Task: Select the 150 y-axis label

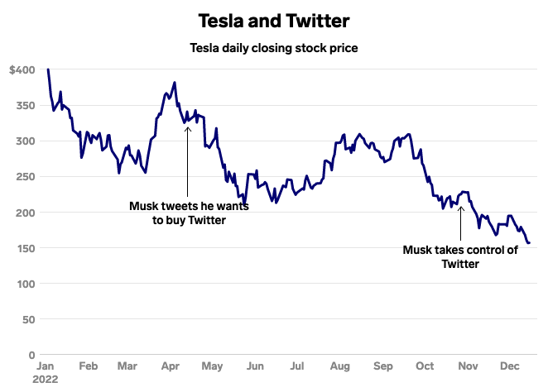Action: 26,248
